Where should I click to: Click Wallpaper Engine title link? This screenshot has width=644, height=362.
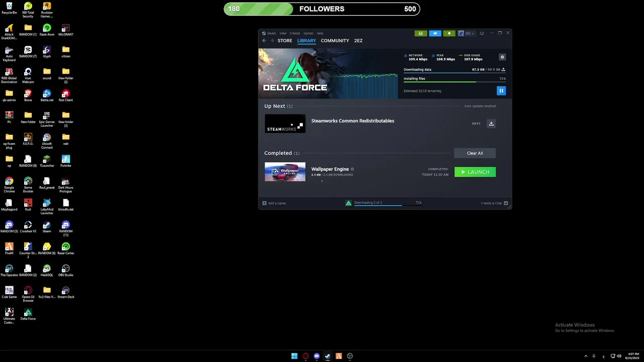(x=330, y=169)
